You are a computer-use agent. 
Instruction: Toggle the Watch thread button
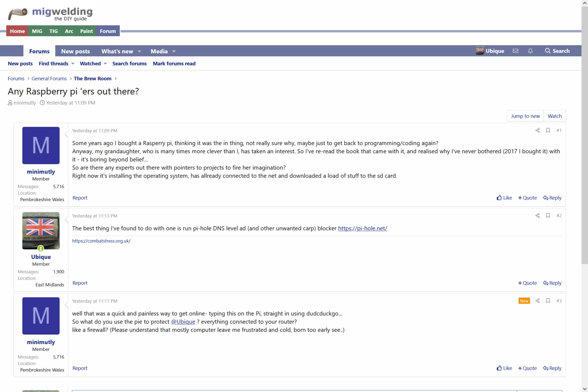[554, 116]
